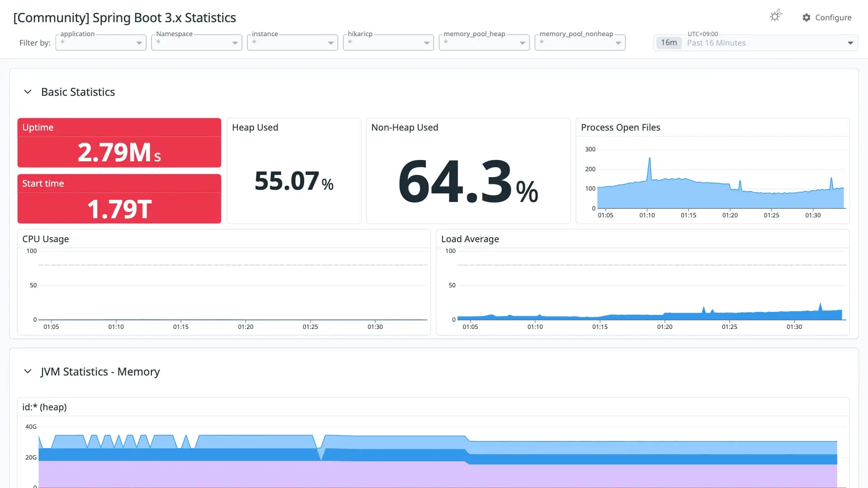
Task: Click the id:* (heap) widget title
Action: click(x=44, y=407)
